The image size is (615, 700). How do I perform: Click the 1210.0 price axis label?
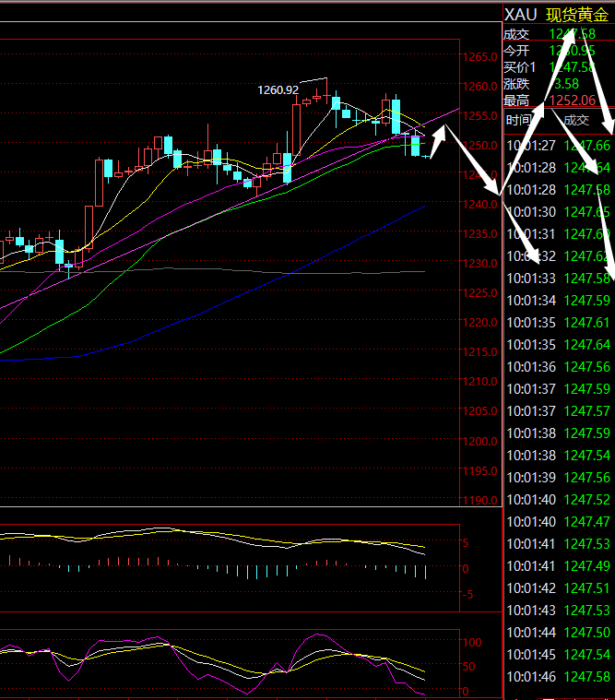(x=479, y=382)
